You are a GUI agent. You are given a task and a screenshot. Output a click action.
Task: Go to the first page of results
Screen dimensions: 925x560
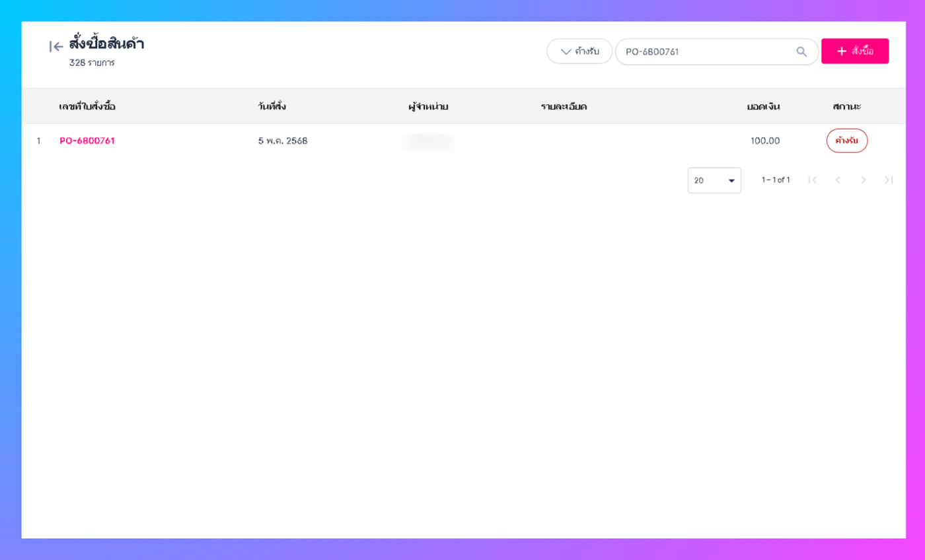coord(813,180)
